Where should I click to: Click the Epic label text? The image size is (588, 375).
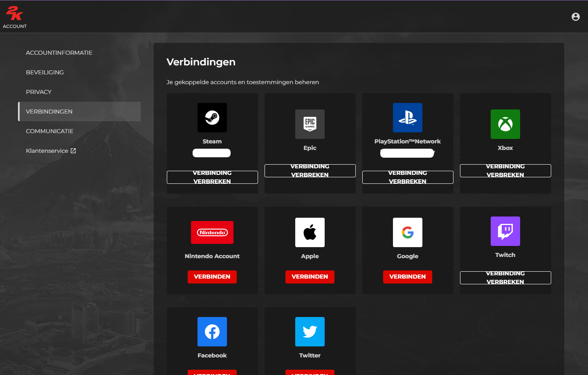[310, 148]
